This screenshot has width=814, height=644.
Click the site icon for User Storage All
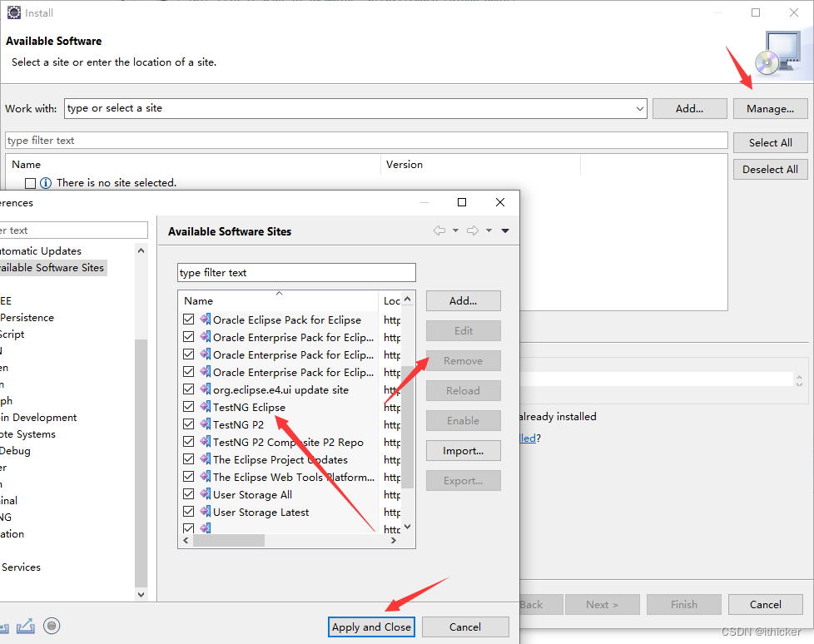pos(206,494)
